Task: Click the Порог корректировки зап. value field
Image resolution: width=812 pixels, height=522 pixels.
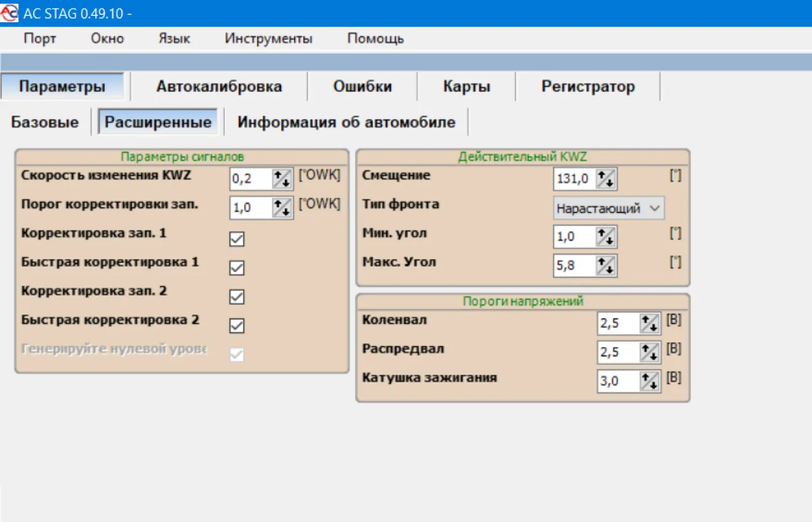Action: [251, 208]
